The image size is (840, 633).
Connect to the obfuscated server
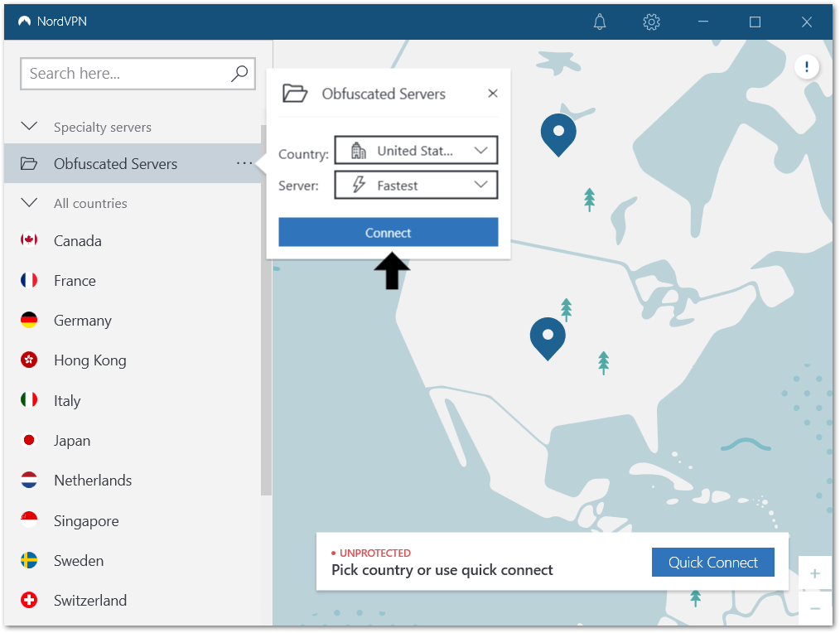[x=389, y=232]
